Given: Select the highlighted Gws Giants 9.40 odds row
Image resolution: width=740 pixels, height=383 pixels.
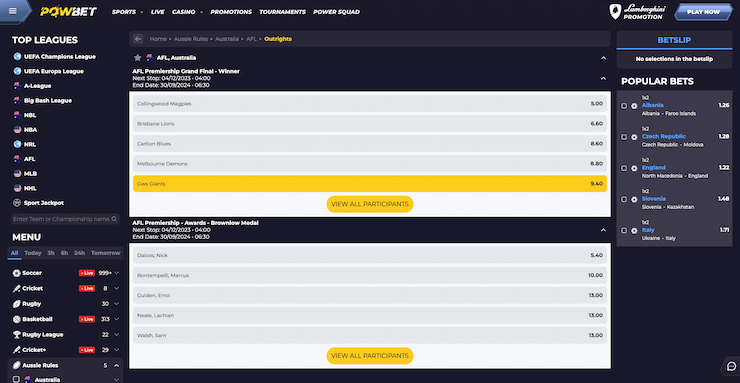Looking at the screenshot, I should [x=370, y=184].
